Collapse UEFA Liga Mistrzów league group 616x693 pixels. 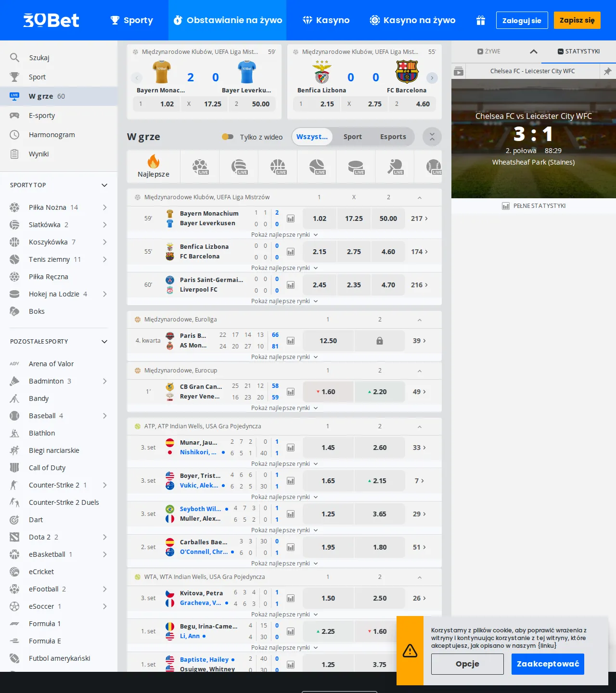420,197
